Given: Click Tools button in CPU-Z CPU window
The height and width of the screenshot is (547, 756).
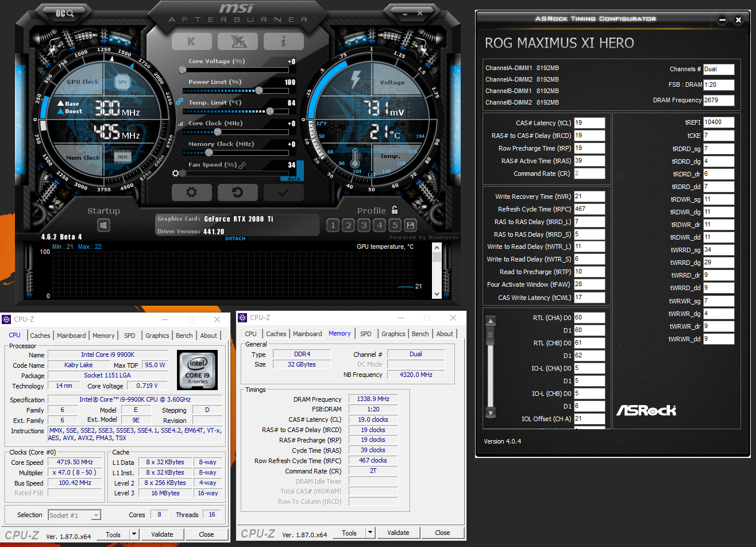Looking at the screenshot, I should point(113,534).
